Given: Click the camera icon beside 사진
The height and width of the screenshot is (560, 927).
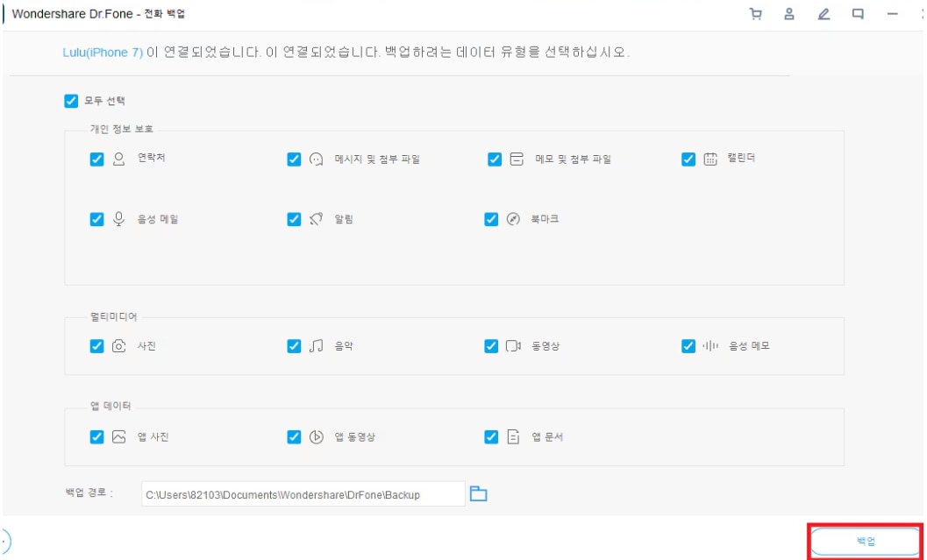Looking at the screenshot, I should (118, 346).
